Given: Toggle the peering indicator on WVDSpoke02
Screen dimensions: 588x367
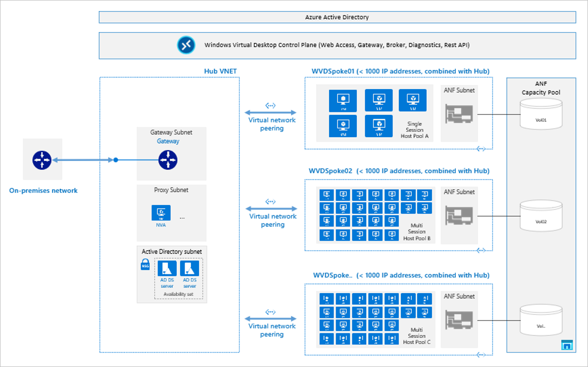Looking at the screenshot, I should [481, 250].
